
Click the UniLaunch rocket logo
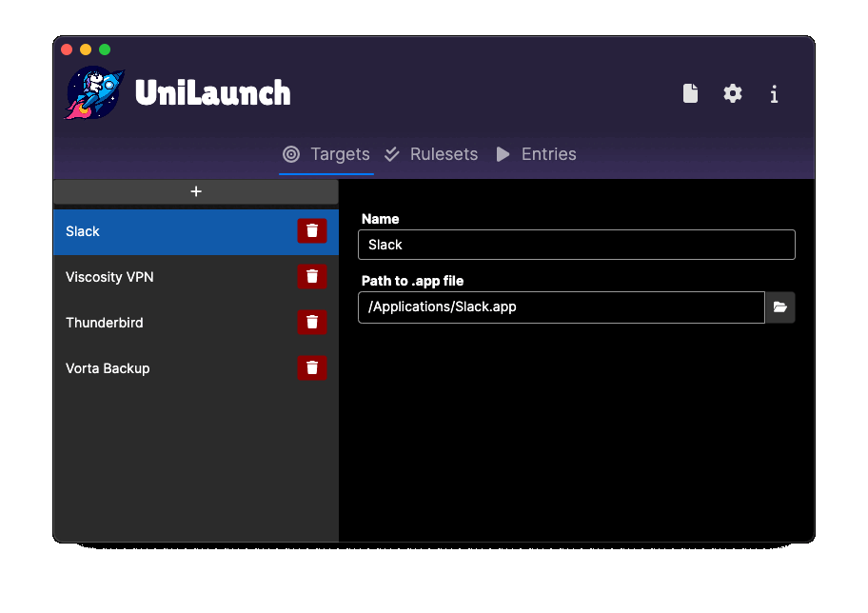pyautogui.click(x=95, y=92)
